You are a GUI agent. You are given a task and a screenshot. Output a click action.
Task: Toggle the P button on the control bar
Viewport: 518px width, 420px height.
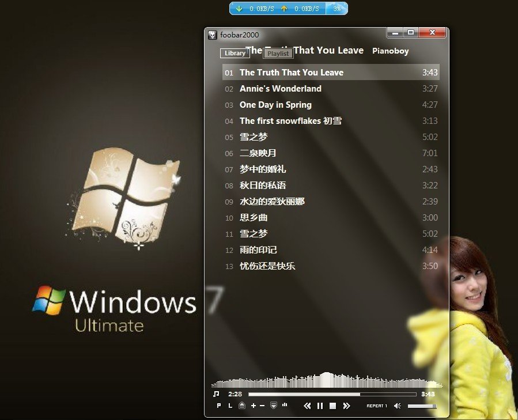point(218,406)
